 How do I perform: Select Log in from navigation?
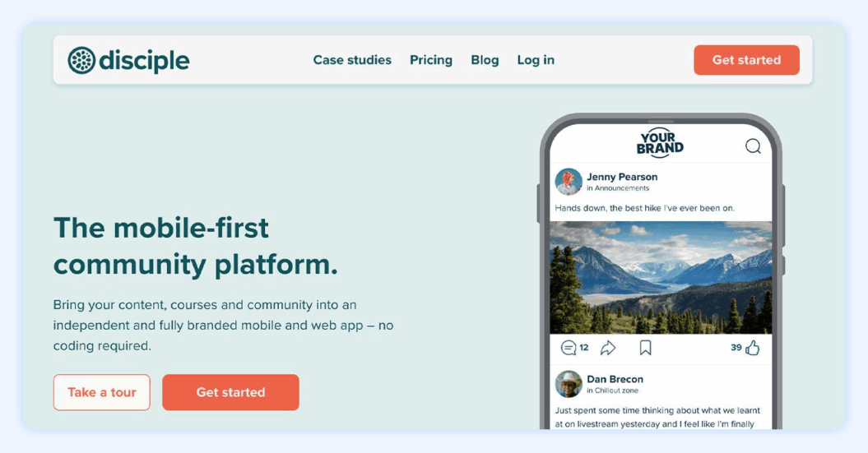click(x=536, y=60)
